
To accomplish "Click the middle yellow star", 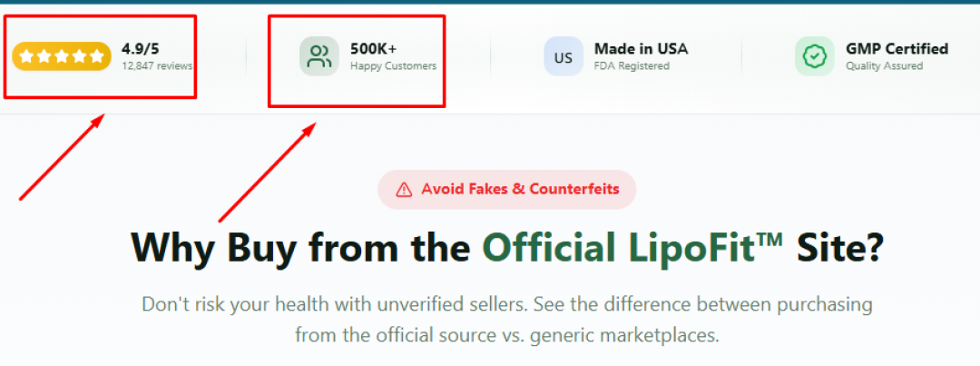I will [62, 56].
